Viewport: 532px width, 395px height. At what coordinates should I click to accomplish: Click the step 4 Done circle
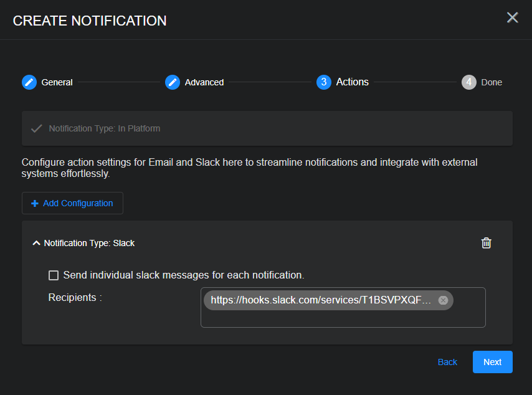click(x=468, y=82)
